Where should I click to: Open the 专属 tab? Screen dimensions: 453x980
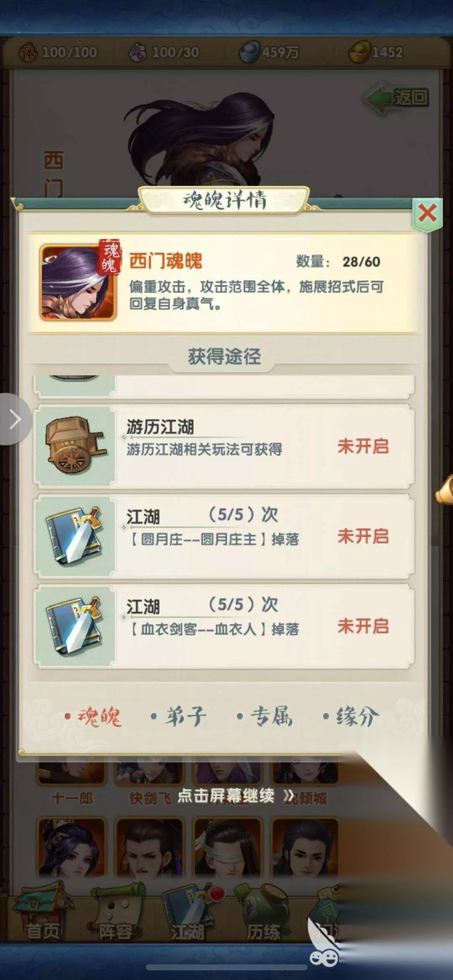point(265,716)
